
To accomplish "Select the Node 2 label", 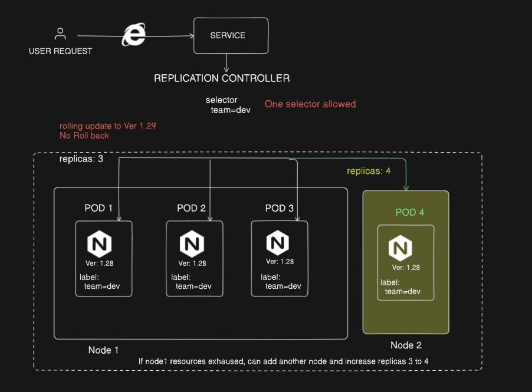I will click(x=406, y=345).
